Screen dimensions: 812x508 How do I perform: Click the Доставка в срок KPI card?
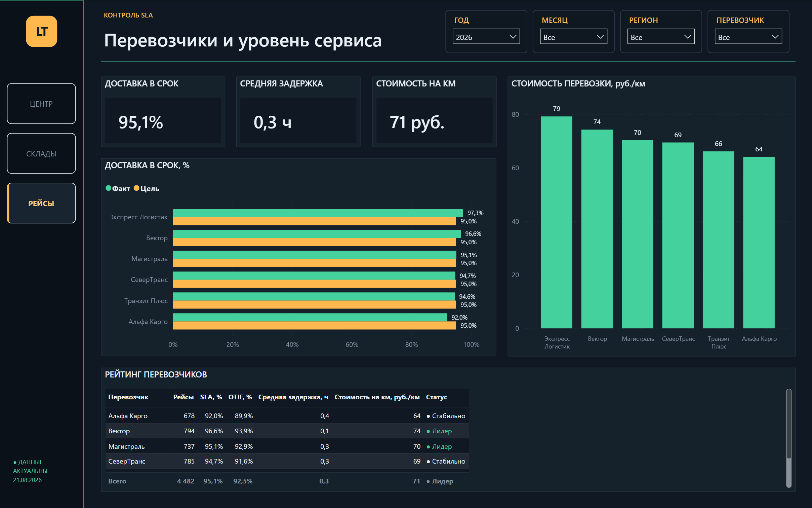click(163, 112)
